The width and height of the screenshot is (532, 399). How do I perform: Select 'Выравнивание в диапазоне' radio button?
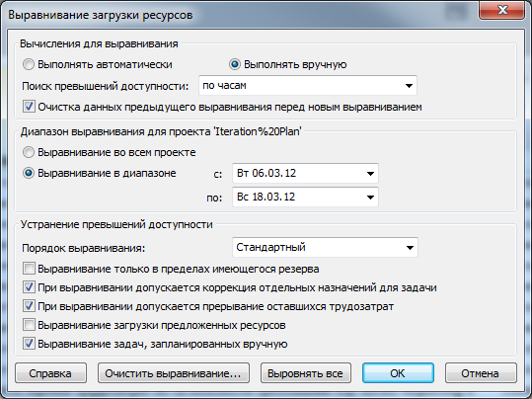pyautogui.click(x=29, y=173)
